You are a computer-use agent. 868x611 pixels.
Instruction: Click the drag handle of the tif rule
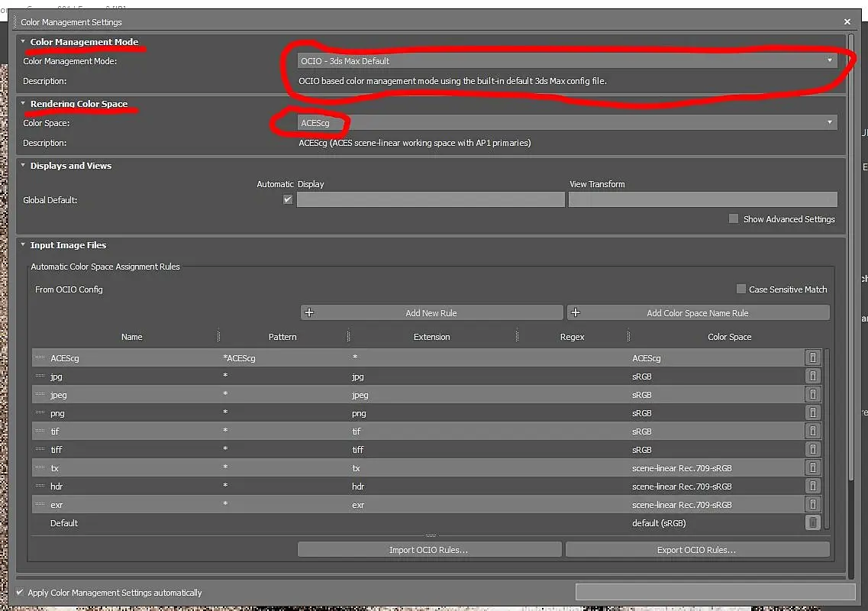[x=40, y=431]
